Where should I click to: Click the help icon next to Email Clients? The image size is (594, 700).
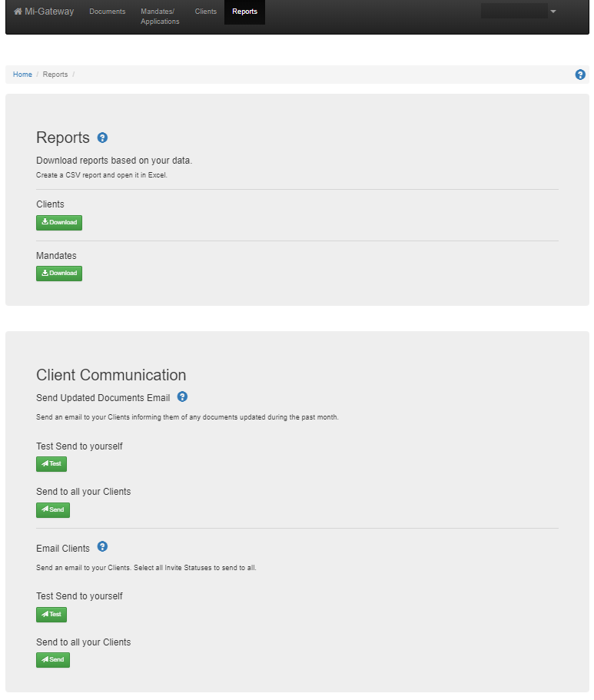[102, 547]
